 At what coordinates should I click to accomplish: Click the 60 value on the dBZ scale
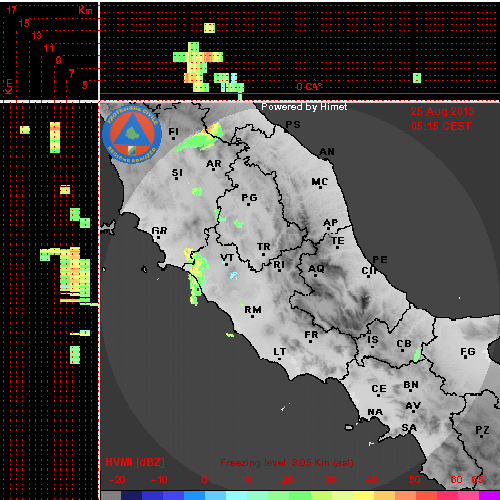pyautogui.click(x=456, y=480)
